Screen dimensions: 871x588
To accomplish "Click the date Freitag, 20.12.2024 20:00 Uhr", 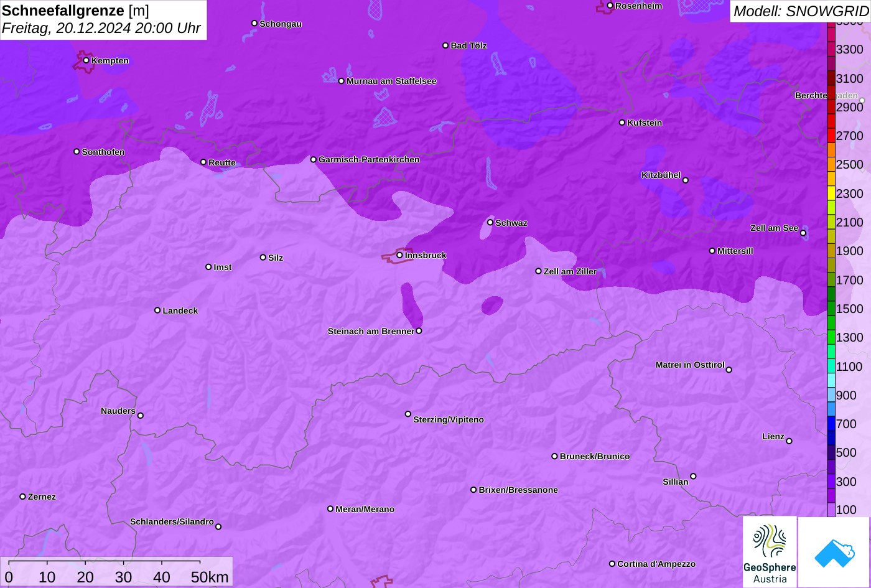I will pyautogui.click(x=101, y=28).
